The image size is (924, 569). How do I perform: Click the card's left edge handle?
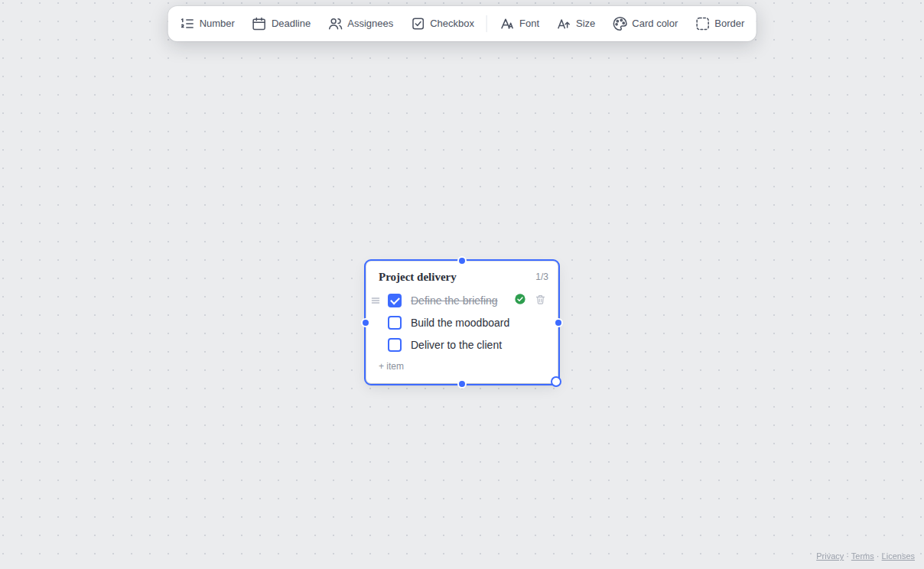coord(366,323)
